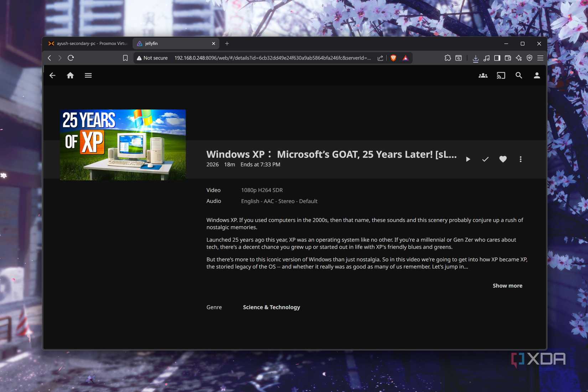Open the Leo AI sparkle icon

point(519,58)
